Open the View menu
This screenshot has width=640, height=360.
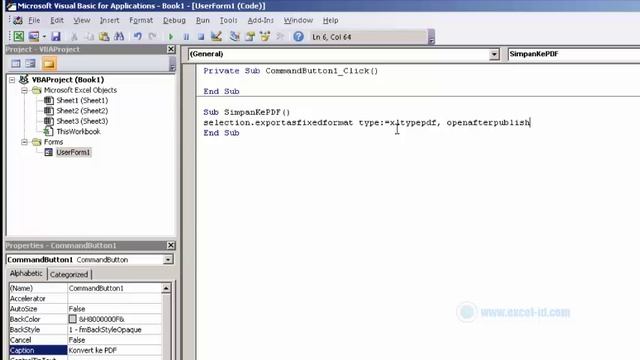point(82,20)
